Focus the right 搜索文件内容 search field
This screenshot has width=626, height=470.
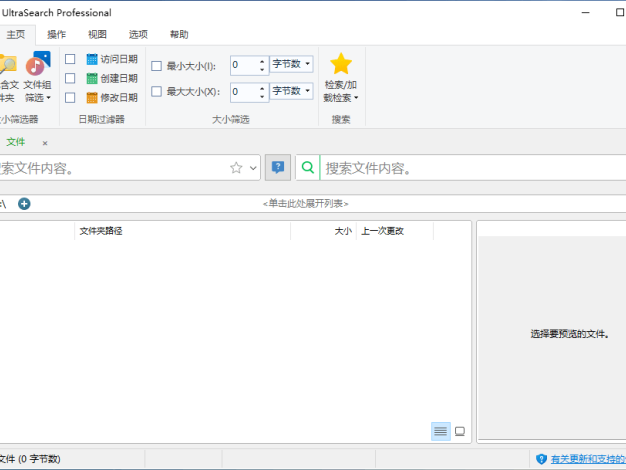[x=473, y=168]
